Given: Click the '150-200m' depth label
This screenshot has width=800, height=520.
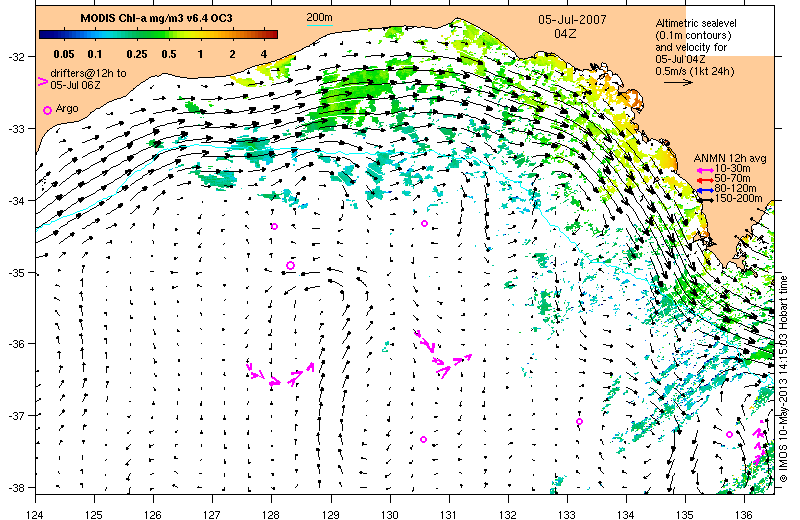Looking at the screenshot, I should (x=739, y=199).
